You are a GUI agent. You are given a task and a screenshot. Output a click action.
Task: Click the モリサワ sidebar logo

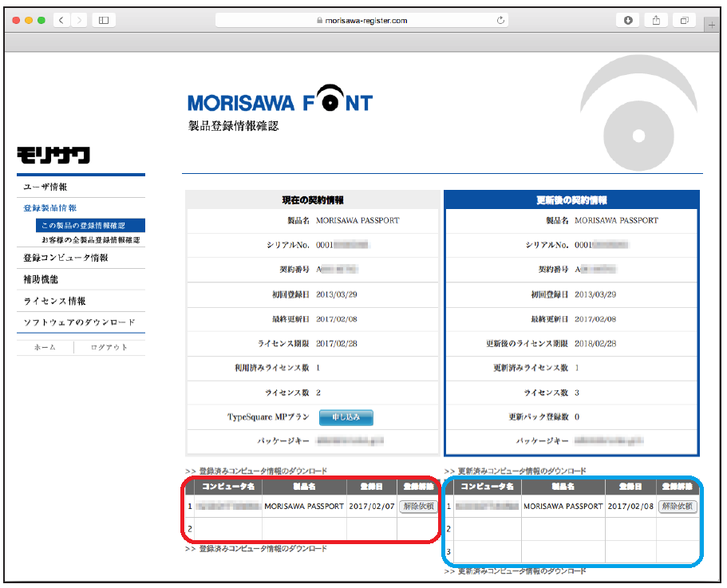point(53,156)
